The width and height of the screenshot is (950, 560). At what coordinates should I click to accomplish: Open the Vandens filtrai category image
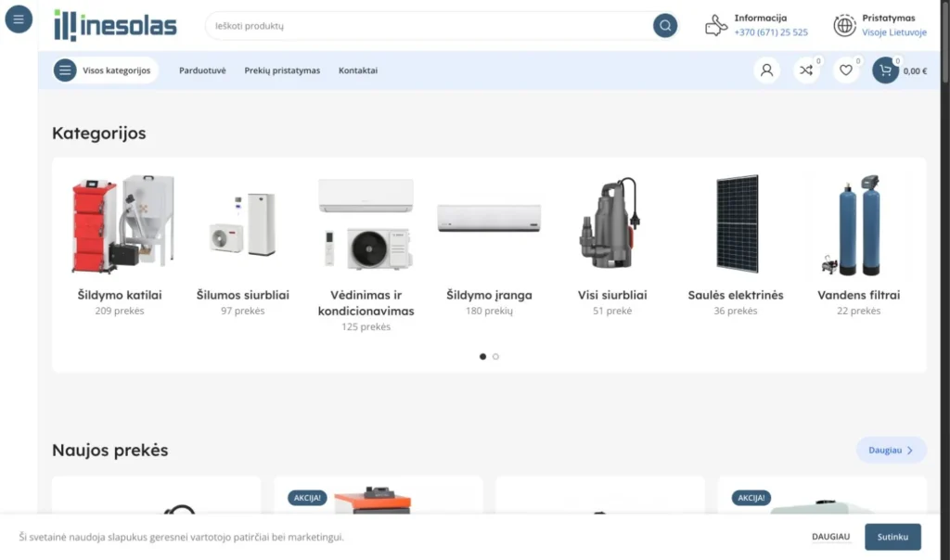(x=858, y=224)
